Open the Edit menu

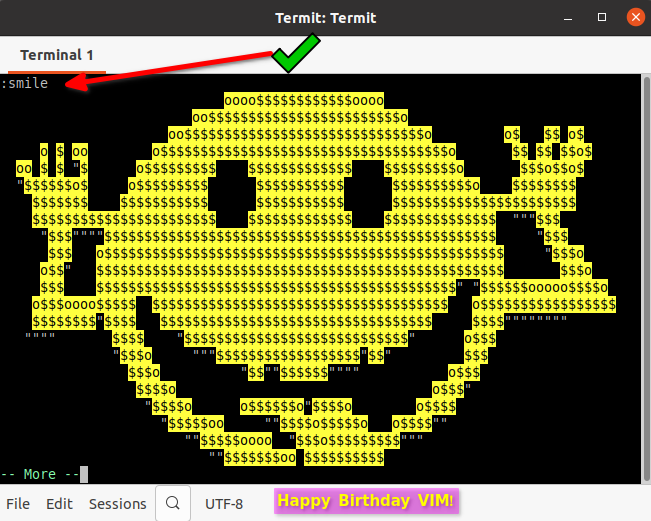pyautogui.click(x=59, y=504)
